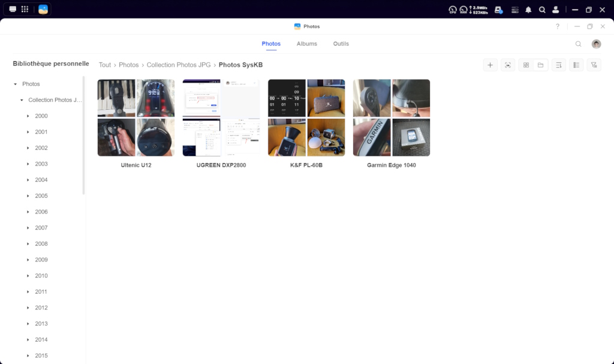The image size is (614, 364).
Task: Expand the 2008 folder
Action: tap(28, 243)
